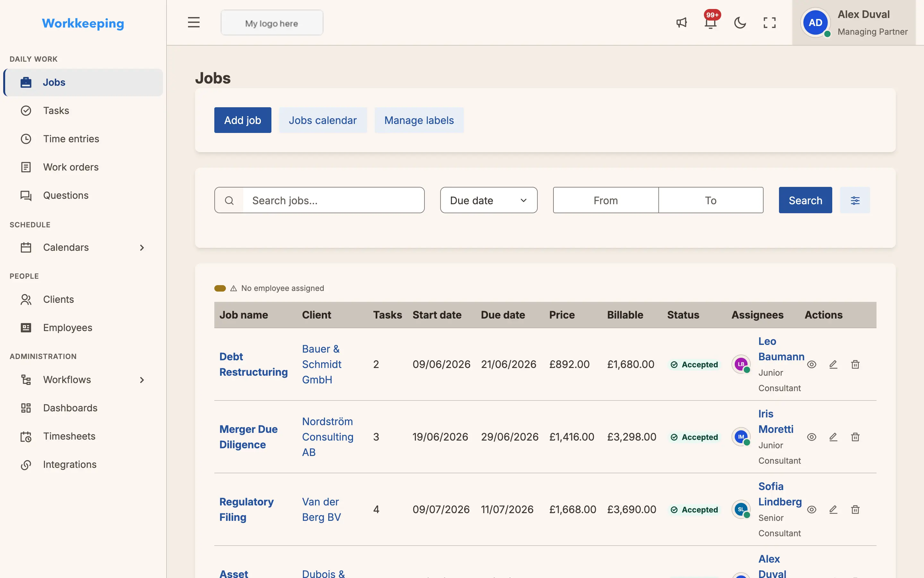Open Integrations from the sidebar
This screenshot has height=578, width=924.
83,465
